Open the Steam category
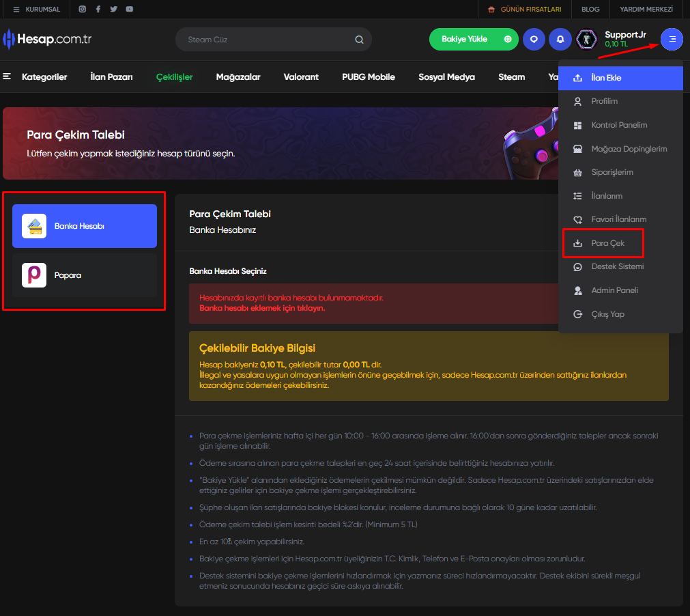The height and width of the screenshot is (616, 690). [x=511, y=77]
